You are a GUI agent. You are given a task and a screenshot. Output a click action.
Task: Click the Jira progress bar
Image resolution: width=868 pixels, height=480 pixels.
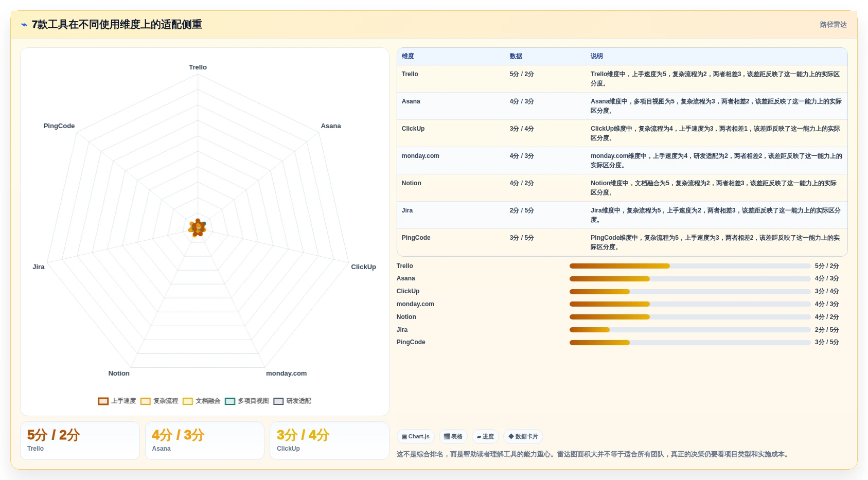click(x=690, y=330)
